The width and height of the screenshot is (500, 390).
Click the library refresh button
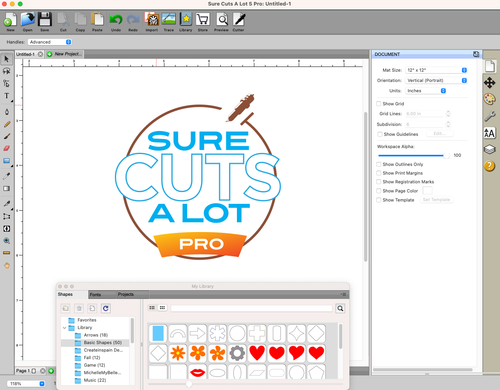[x=106, y=308]
